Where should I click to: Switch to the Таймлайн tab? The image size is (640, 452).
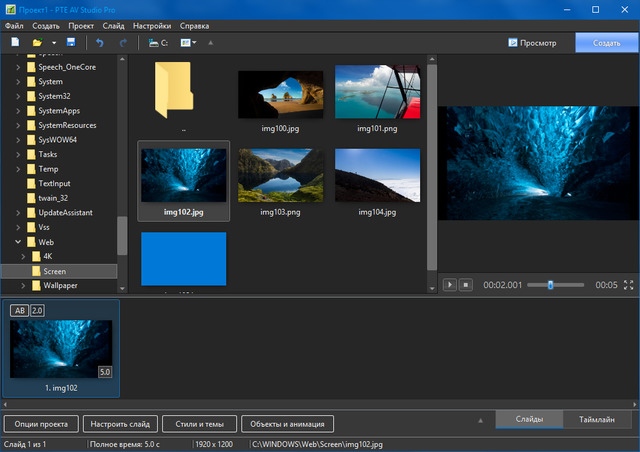(x=596, y=421)
